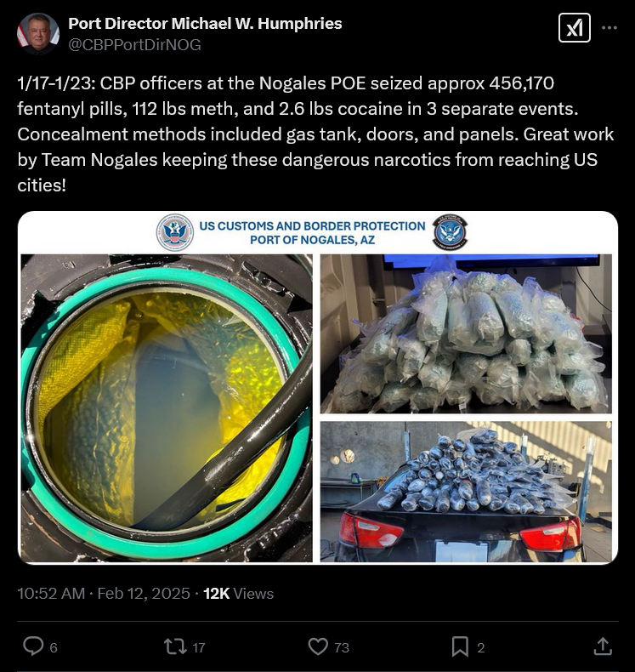Select the tweet text about Nogales POE seizure
This screenshot has height=672, width=635.
[x=315, y=134]
